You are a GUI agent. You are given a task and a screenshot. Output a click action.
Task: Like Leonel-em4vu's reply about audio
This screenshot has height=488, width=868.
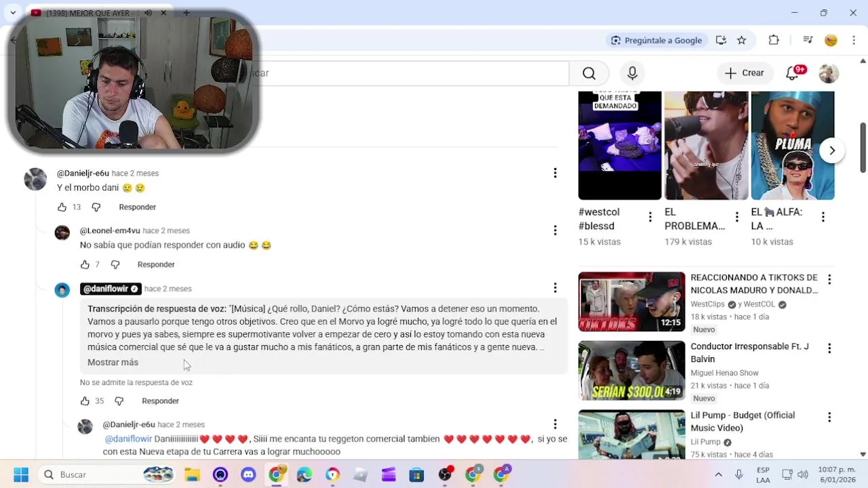(85, 265)
